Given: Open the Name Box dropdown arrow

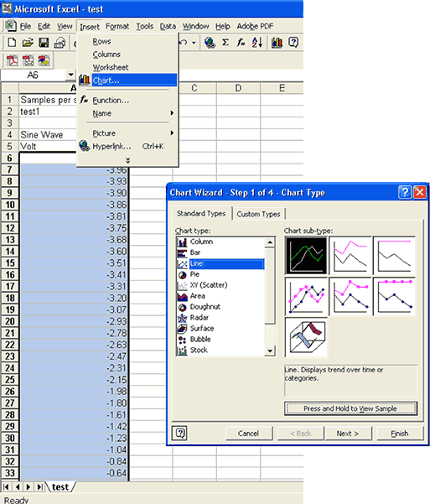Looking at the screenshot, I should click(x=70, y=75).
